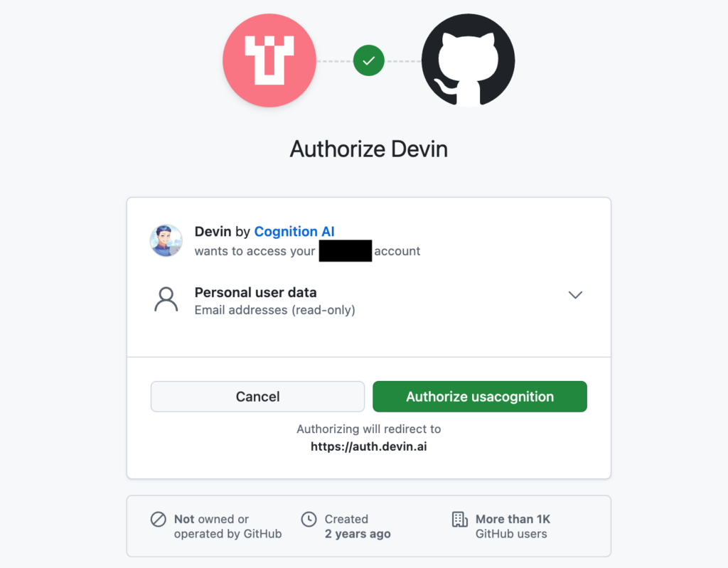The width and height of the screenshot is (728, 568).
Task: Click the Devin app avatar
Action: coord(166,240)
